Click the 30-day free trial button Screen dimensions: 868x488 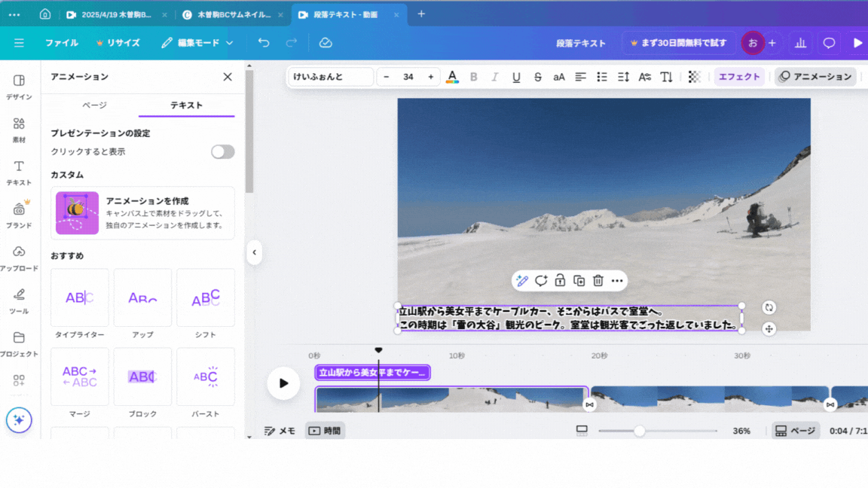pyautogui.click(x=679, y=43)
